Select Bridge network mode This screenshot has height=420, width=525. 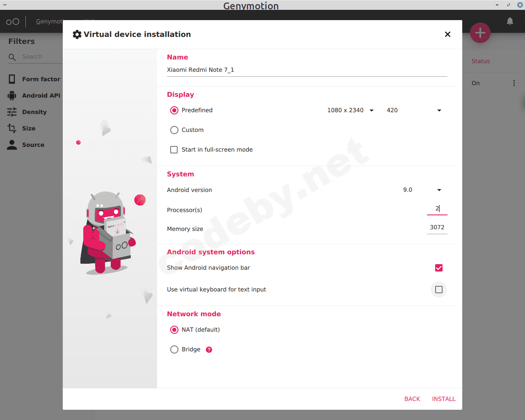pos(174,349)
